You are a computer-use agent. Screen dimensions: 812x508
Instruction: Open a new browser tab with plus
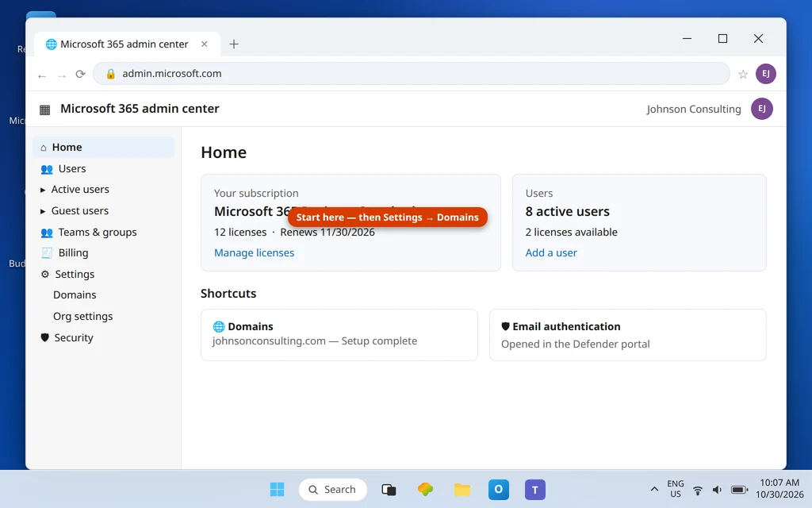234,44
